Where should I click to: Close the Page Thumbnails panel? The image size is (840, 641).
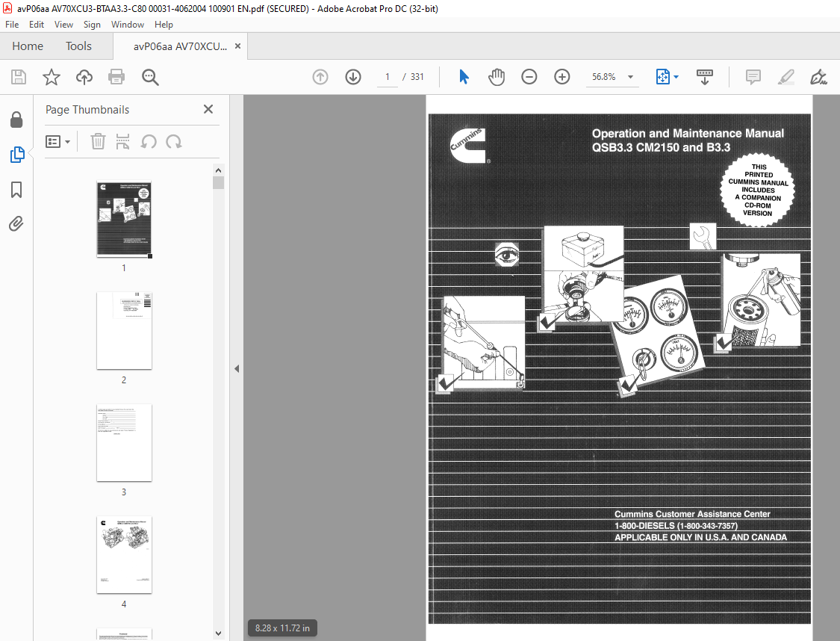(x=208, y=109)
